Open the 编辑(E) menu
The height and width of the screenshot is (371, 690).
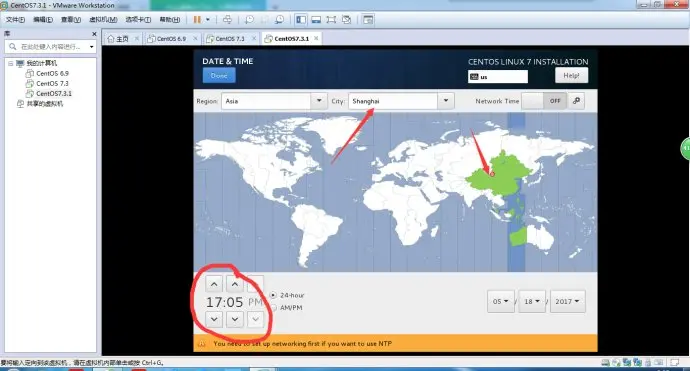click(43, 19)
